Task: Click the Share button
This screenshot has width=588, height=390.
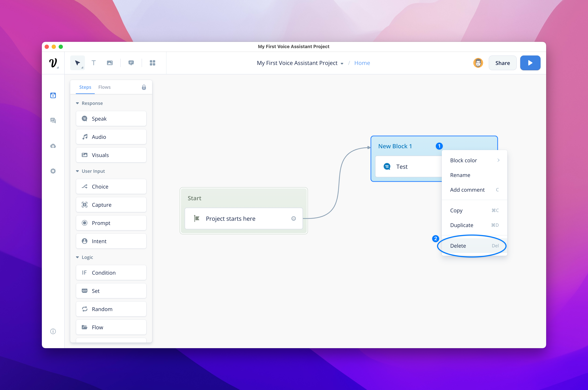Action: [502, 63]
